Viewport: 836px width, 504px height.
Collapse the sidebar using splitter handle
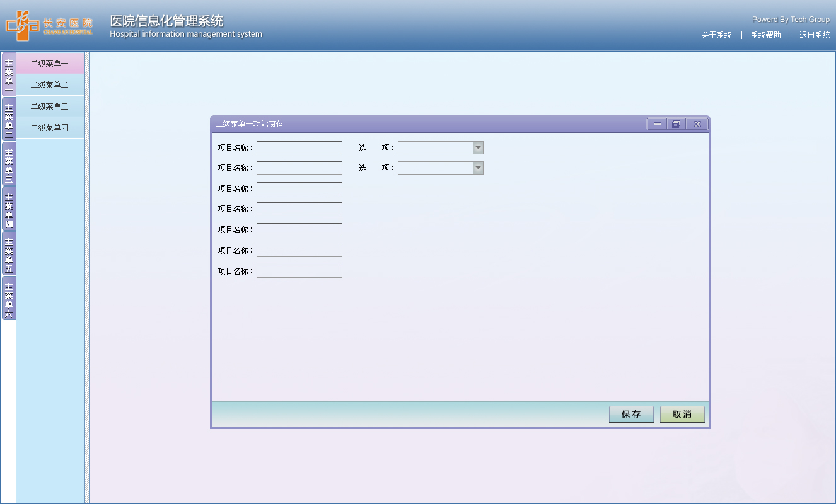click(x=87, y=270)
